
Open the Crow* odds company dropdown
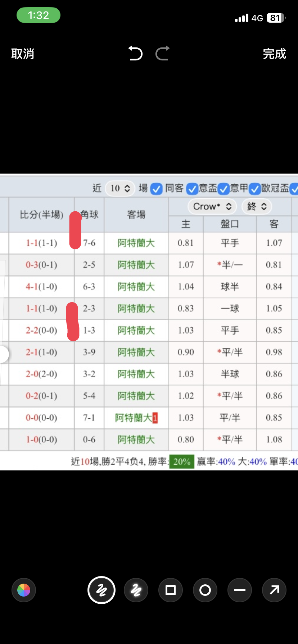pyautogui.click(x=212, y=206)
